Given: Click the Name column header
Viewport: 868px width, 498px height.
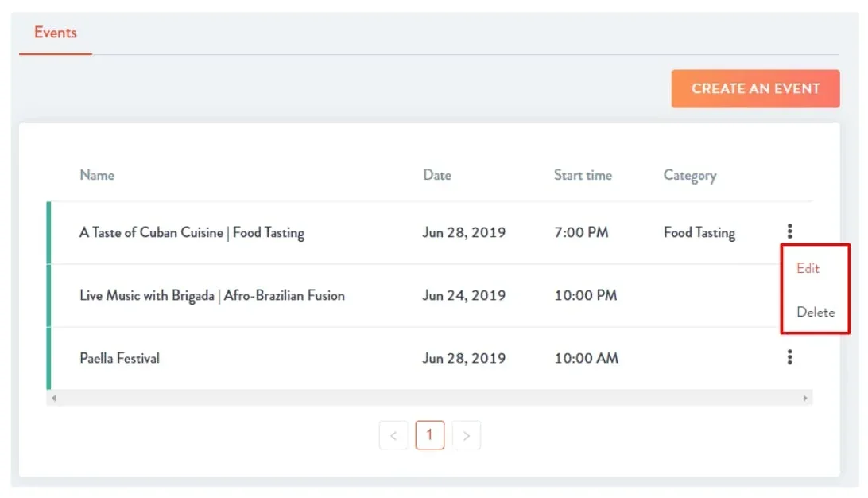Looking at the screenshot, I should pyautogui.click(x=97, y=175).
